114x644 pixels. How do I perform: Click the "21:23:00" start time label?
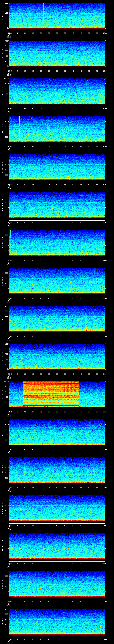point(9,374)
